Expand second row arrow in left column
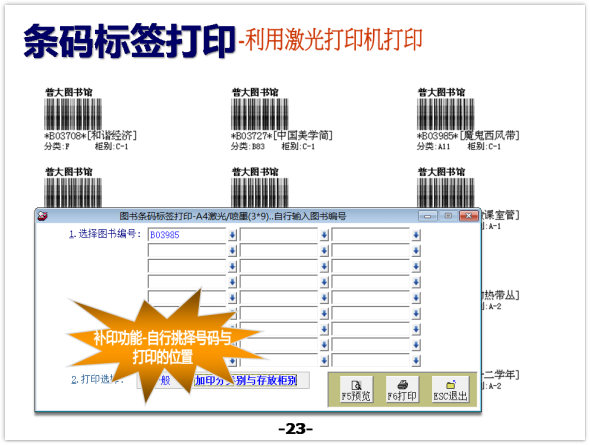Viewport: 590px width, 445px height. point(232,251)
